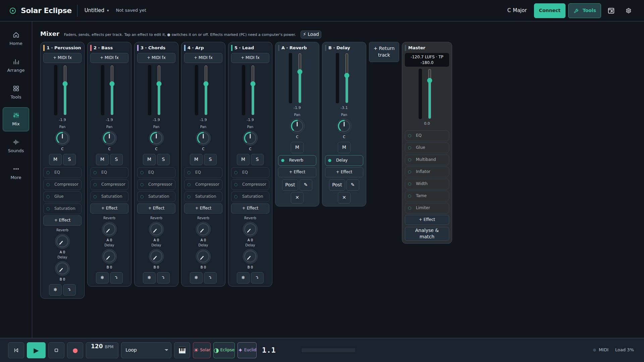Open the More ellipsis icon
Viewport: 644px width, 362px height.
point(16,169)
